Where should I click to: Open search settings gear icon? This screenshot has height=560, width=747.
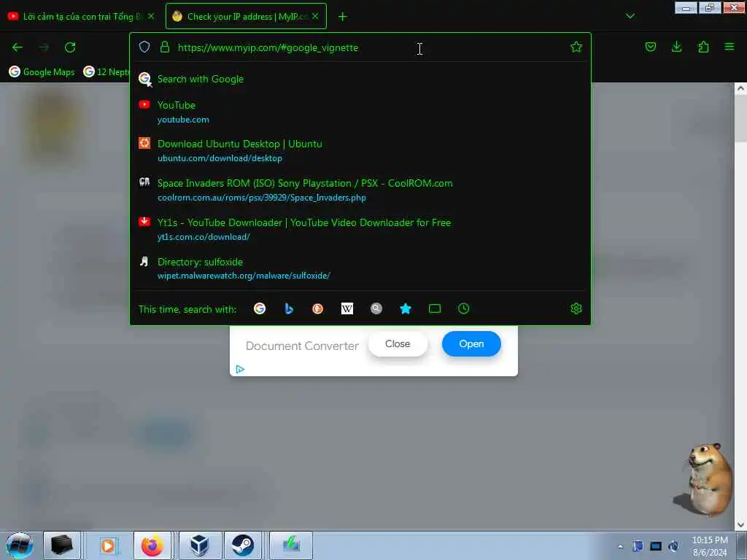tap(576, 308)
